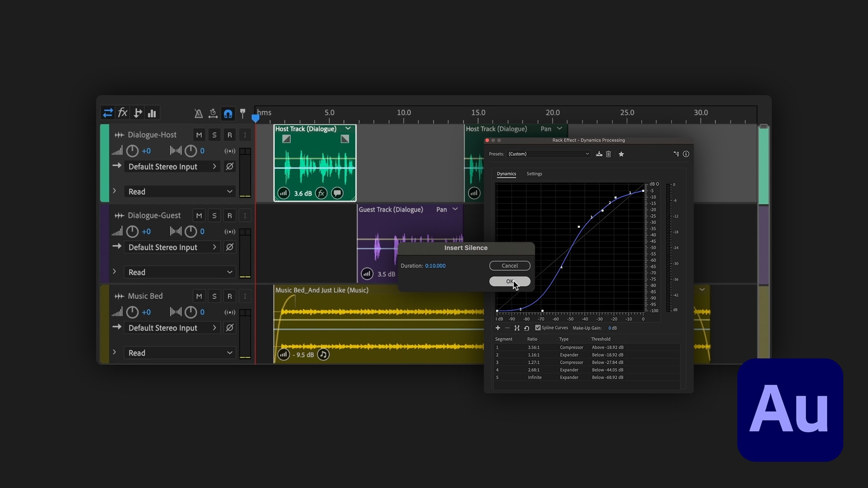Click the music note icon on Music Bed clip
868x488 pixels.
(x=323, y=354)
